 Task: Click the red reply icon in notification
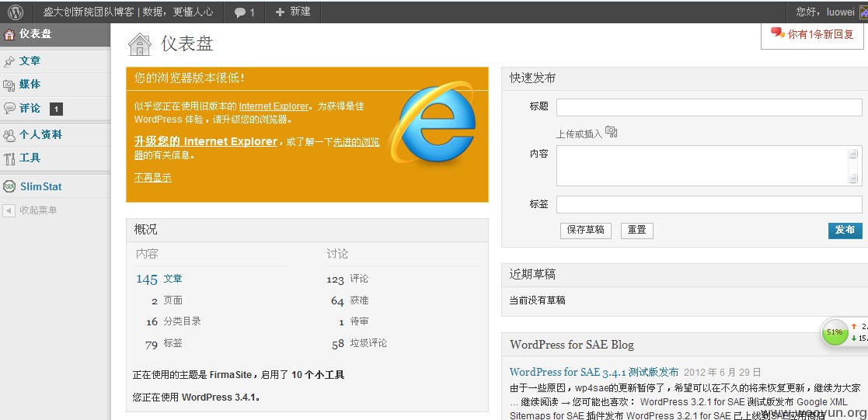tap(777, 33)
